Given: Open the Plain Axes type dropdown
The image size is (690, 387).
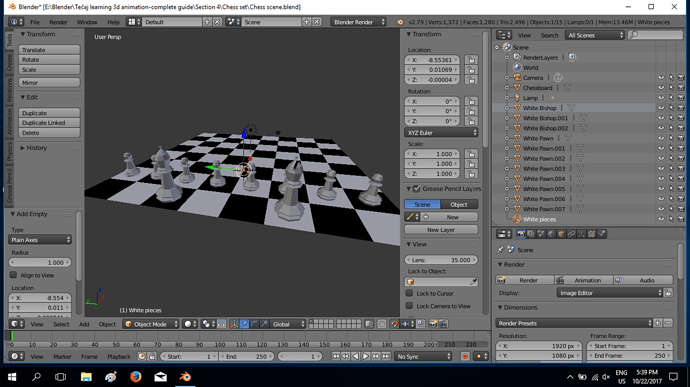Looking at the screenshot, I should coord(40,240).
